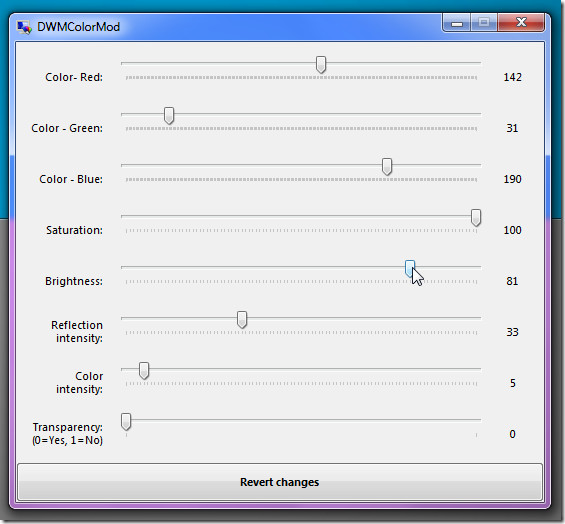The height and width of the screenshot is (524, 565).
Task: Click the Brightness value 81
Action: point(512,281)
